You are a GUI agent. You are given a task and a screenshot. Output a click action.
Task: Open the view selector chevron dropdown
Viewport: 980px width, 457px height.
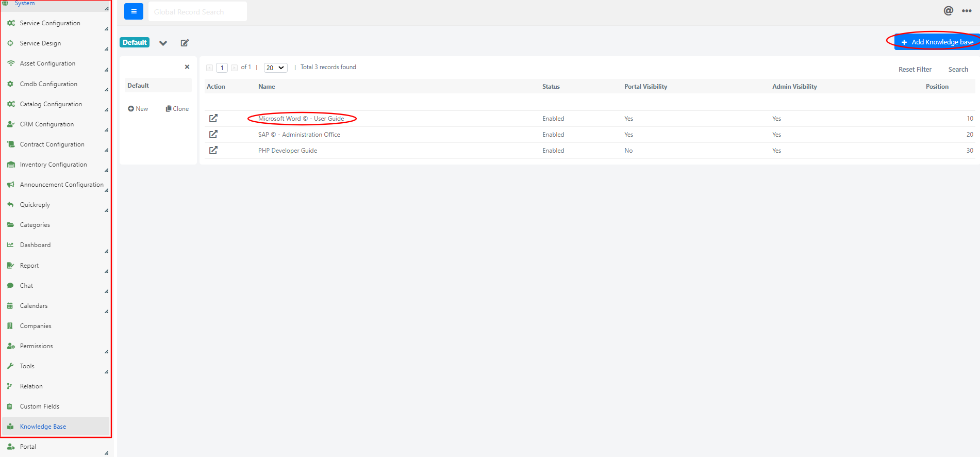click(x=163, y=43)
